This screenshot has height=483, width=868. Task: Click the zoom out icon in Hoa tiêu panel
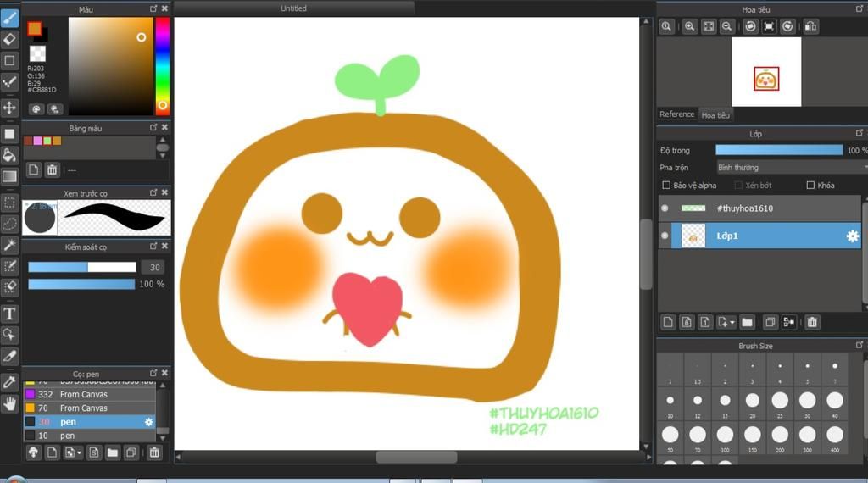point(726,26)
